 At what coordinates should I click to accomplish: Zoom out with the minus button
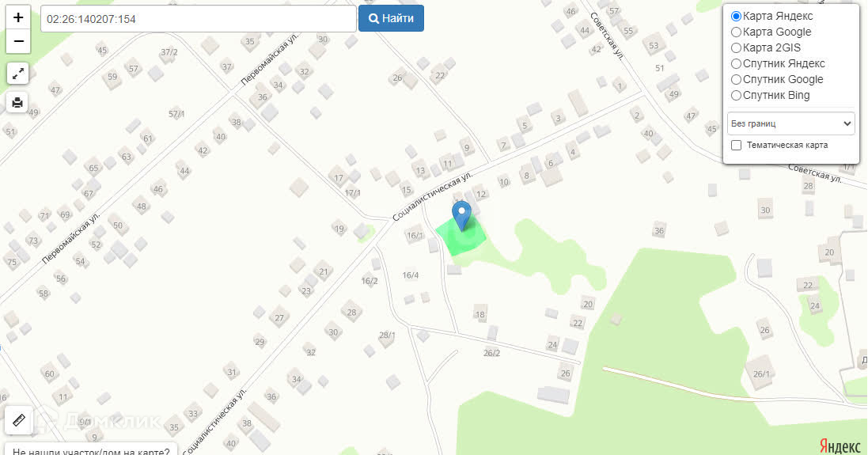pos(18,41)
